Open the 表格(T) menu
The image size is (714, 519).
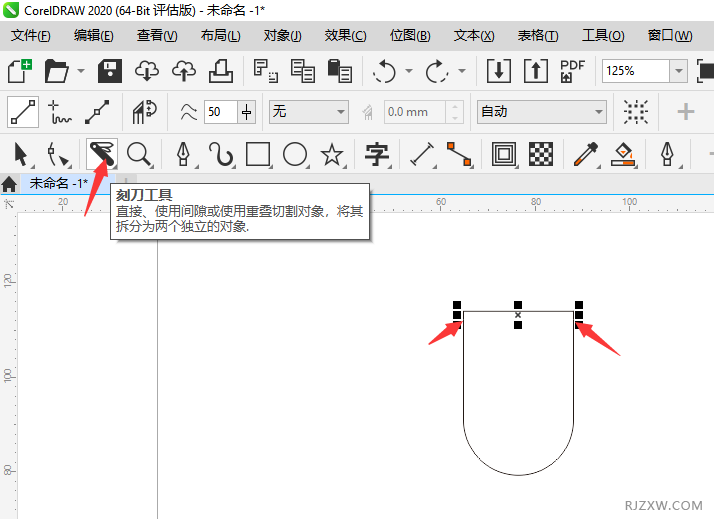tap(538, 35)
